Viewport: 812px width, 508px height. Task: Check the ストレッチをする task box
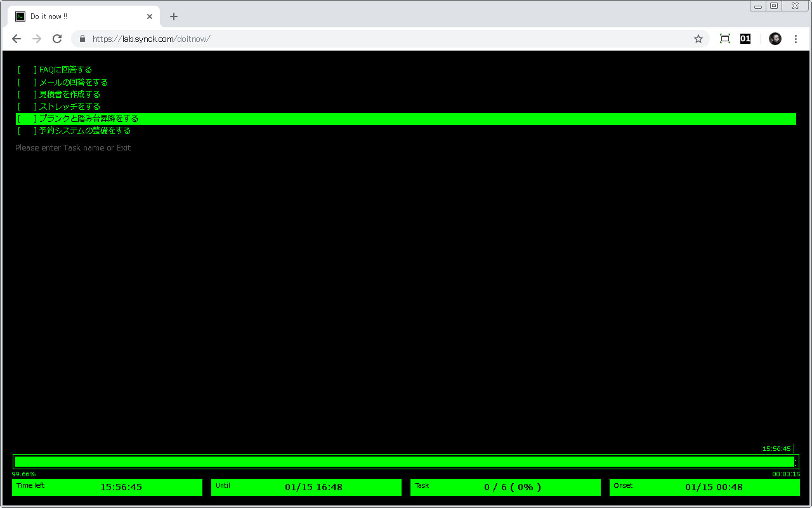pyautogui.click(x=27, y=107)
